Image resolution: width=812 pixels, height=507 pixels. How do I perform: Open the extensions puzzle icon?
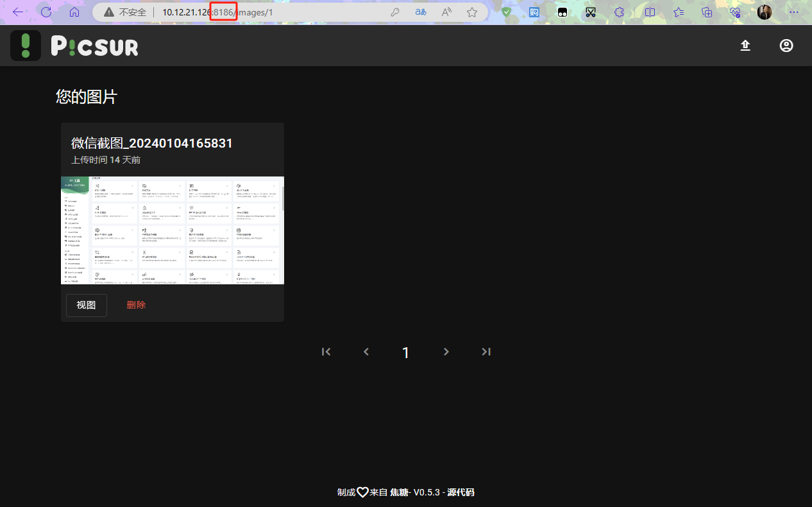pyautogui.click(x=619, y=12)
